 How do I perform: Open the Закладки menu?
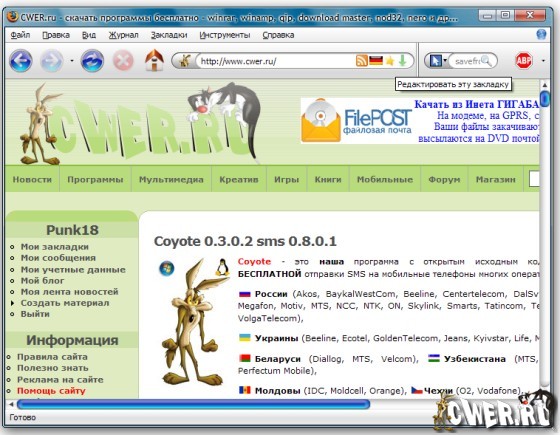tap(169, 35)
